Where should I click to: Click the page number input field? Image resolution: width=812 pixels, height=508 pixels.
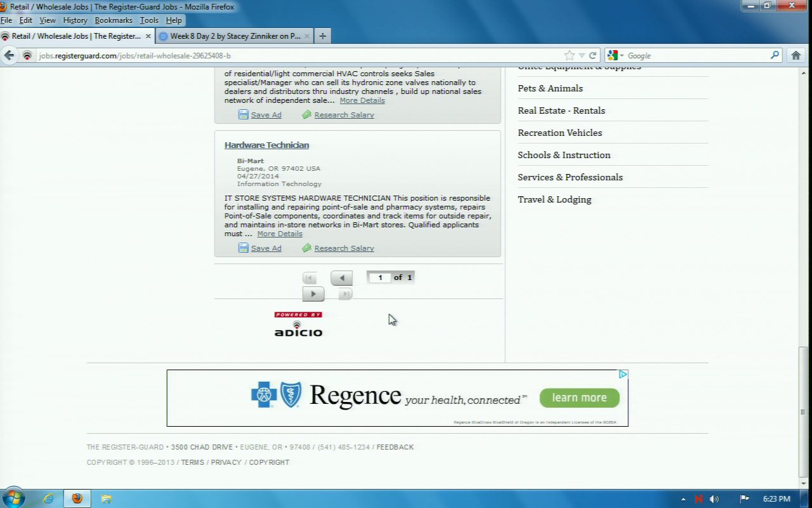[x=380, y=277]
